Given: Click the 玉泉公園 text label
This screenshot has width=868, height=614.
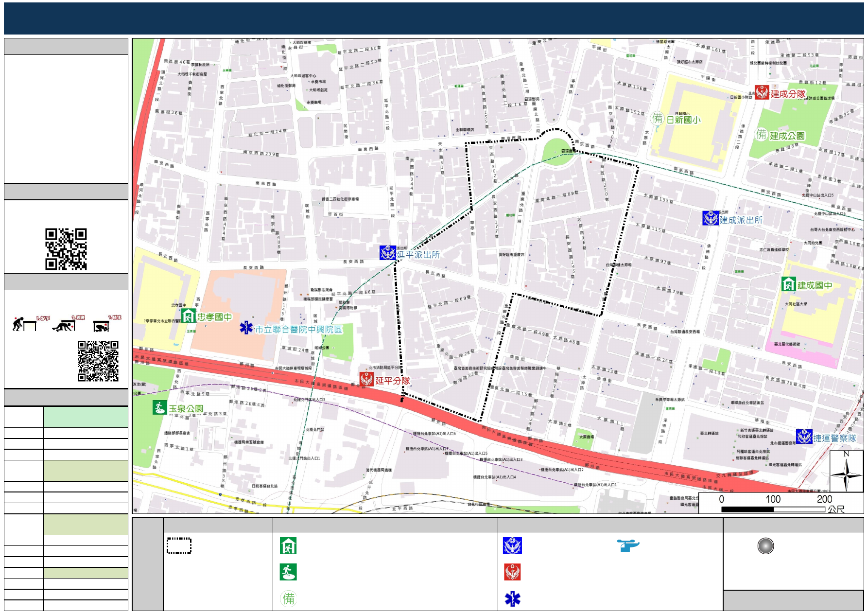Looking at the screenshot, I should pos(186,408).
